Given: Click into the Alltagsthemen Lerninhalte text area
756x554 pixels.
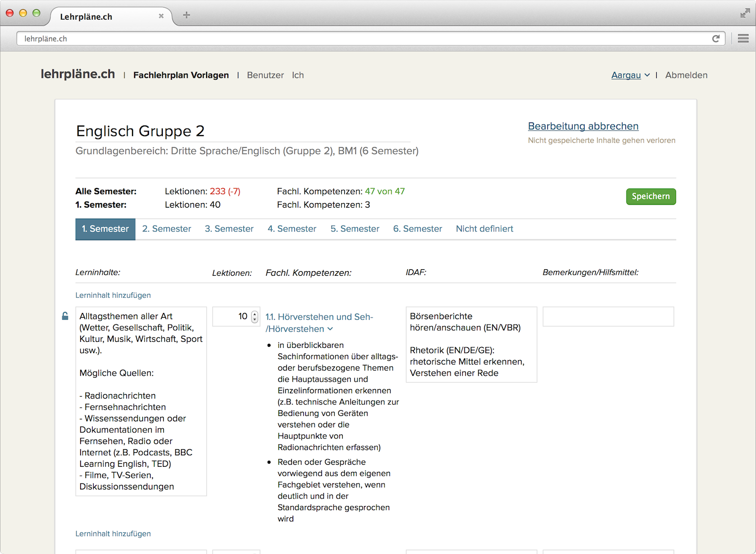Looking at the screenshot, I should click(x=141, y=401).
